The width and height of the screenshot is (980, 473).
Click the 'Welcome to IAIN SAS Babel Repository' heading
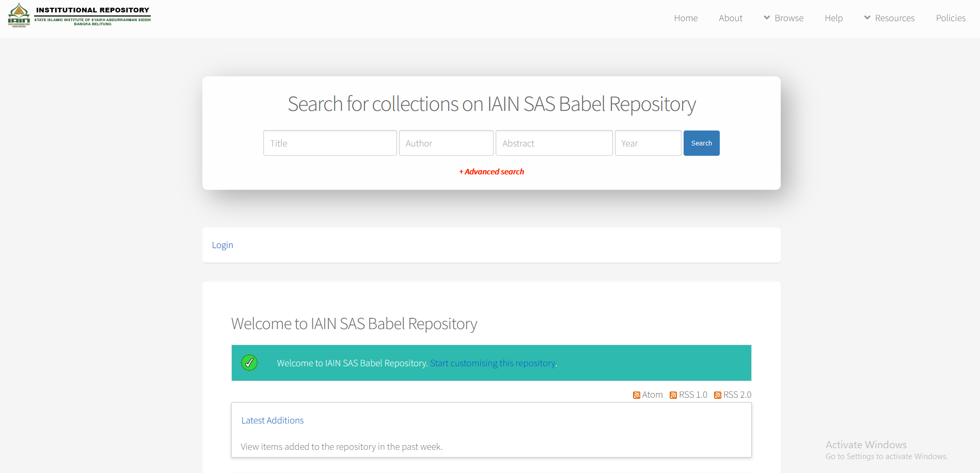354,324
